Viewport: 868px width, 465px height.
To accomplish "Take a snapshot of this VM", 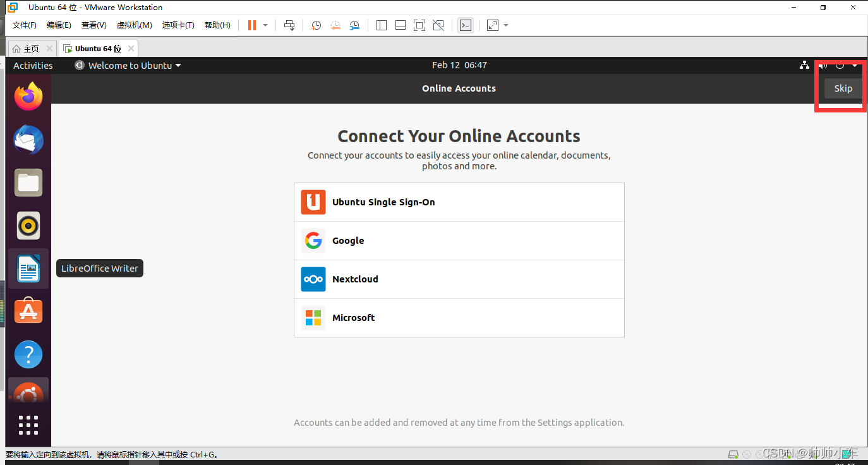I will [316, 25].
